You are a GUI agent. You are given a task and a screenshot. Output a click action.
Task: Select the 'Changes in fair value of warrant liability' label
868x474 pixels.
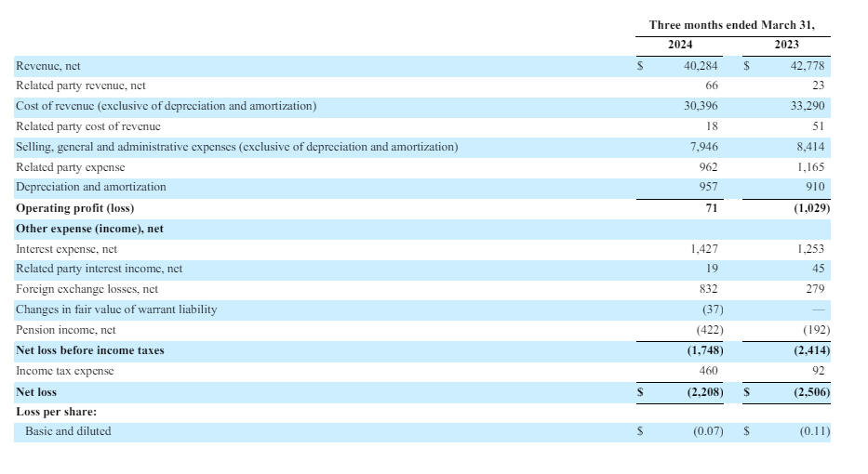[116, 309]
